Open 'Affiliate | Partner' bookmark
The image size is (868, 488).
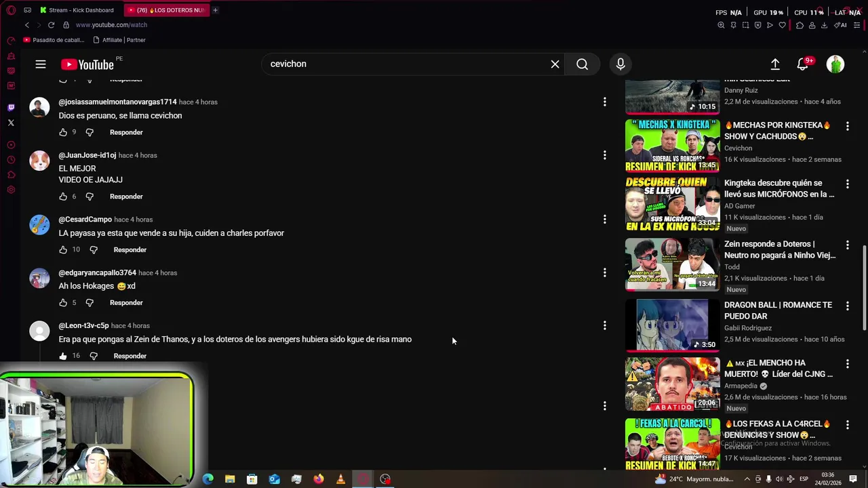[x=119, y=40]
